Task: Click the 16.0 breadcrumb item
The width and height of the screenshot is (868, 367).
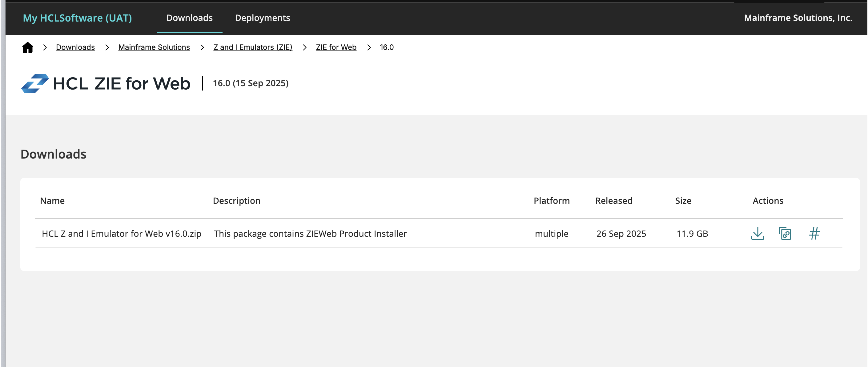Action: (x=387, y=47)
